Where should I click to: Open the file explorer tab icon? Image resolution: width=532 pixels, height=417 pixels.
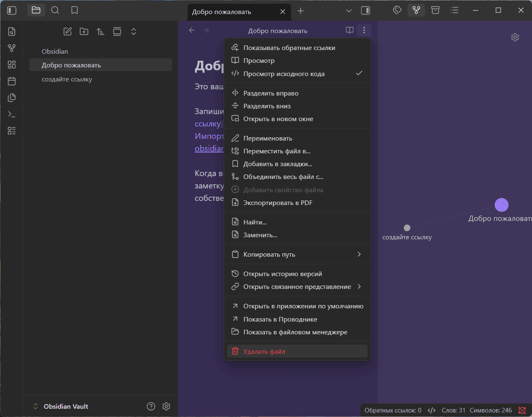coord(36,10)
